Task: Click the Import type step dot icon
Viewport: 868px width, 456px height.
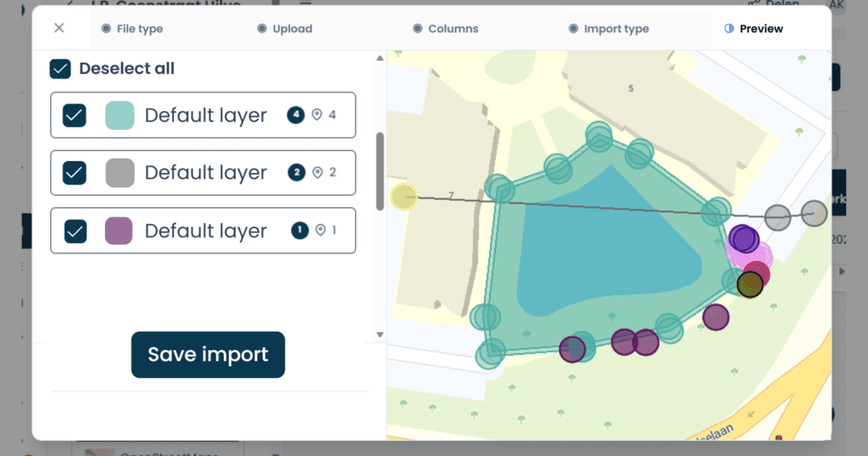Action: click(574, 28)
